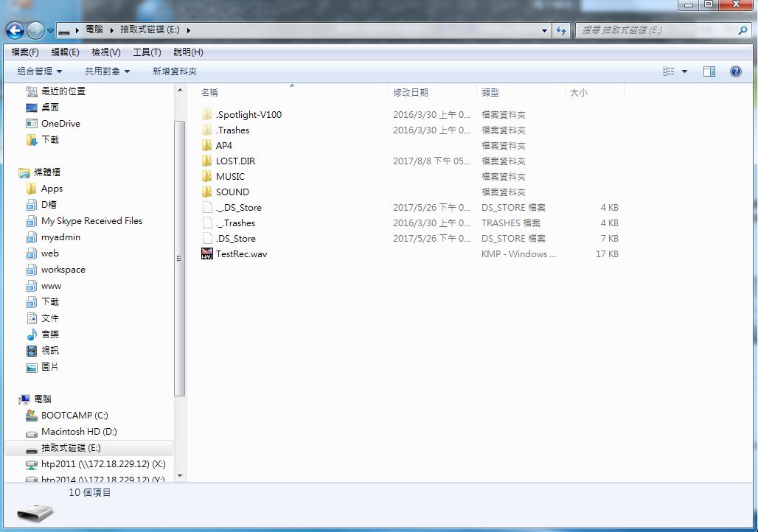Open the 工具(T) menu
Image resolution: width=758 pixels, height=532 pixels.
(x=147, y=52)
